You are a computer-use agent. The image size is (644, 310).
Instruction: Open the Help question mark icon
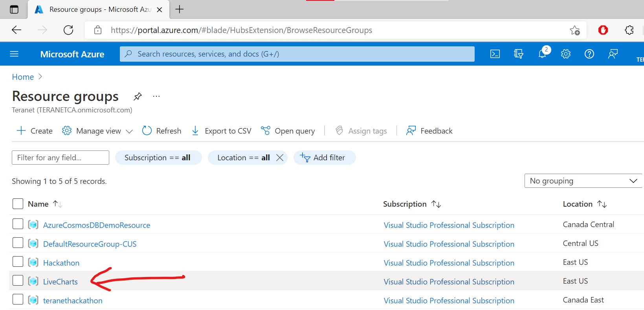(x=589, y=54)
